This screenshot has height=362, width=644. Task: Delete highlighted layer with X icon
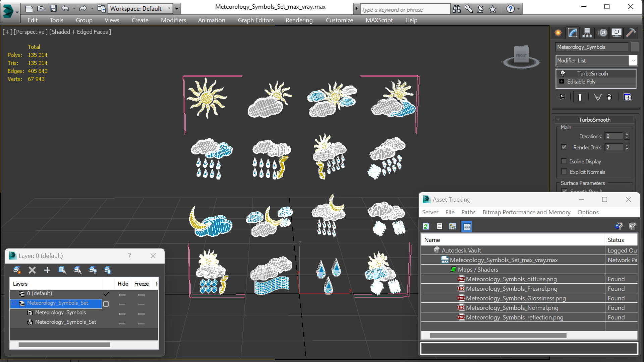pyautogui.click(x=32, y=270)
